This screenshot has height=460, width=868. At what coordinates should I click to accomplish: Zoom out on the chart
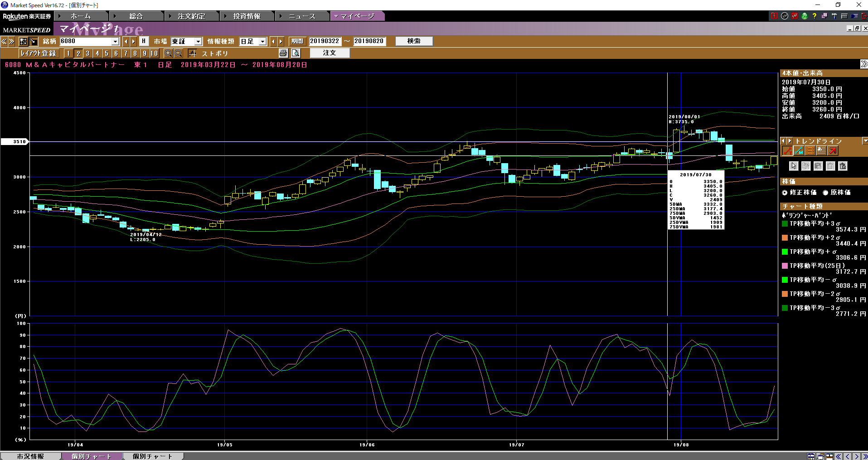pos(178,53)
